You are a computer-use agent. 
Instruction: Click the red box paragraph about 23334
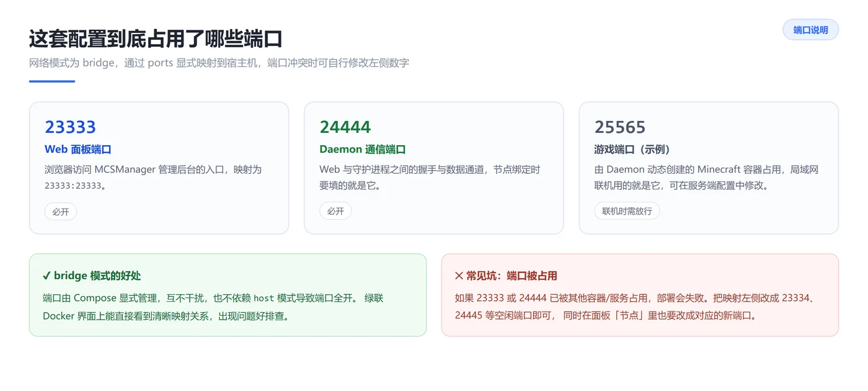point(635,307)
